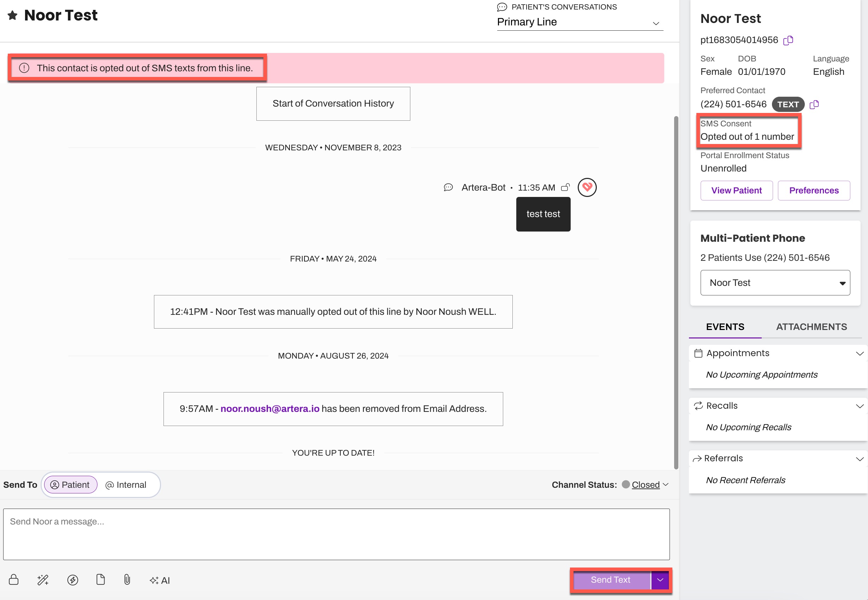868x600 pixels.
Task: Select the lock icon for secure messaging
Action: click(13, 580)
